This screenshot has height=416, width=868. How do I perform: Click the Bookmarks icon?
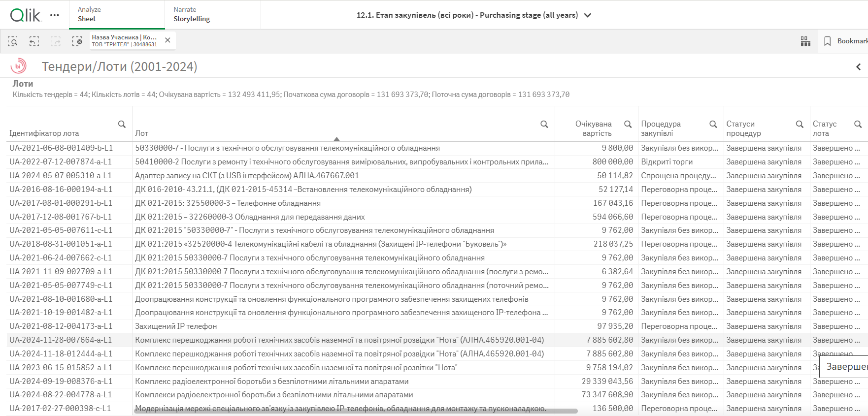coord(828,41)
